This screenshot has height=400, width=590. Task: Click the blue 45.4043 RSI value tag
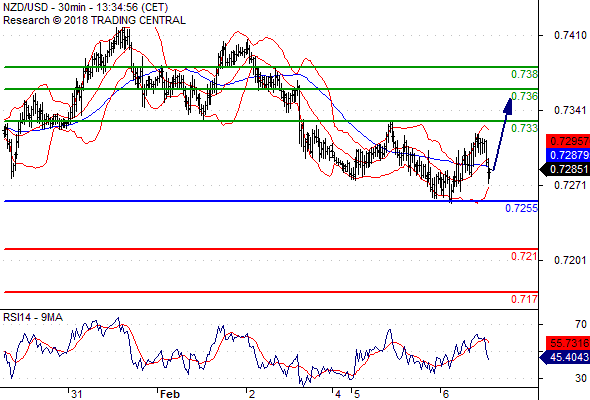pos(565,357)
